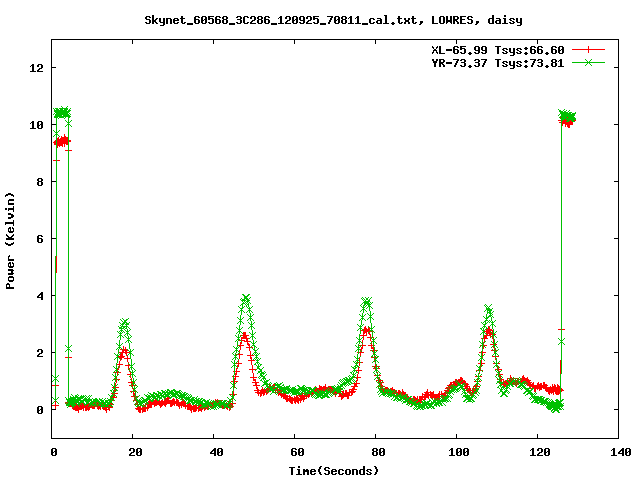
Task: Click the green peak near 78 seconds
Action: point(367,301)
